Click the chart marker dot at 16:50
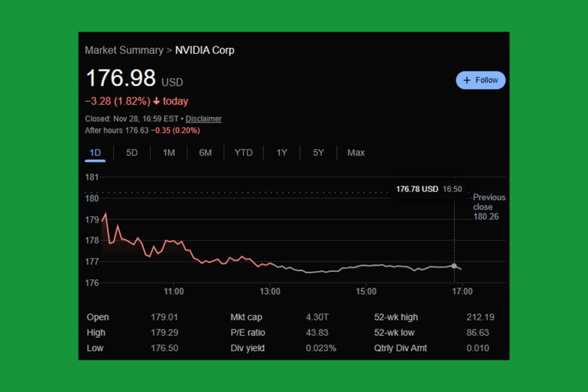The height and width of the screenshot is (392, 588). (x=454, y=266)
